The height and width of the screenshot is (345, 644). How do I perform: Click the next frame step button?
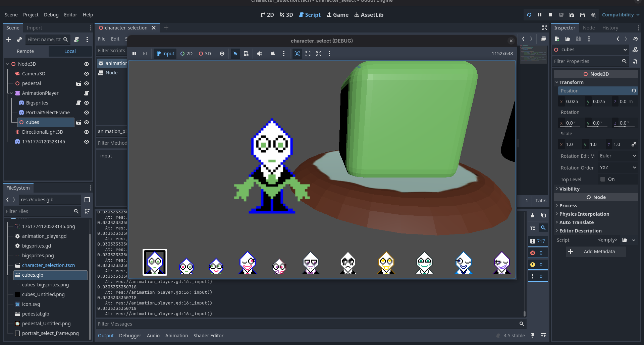coord(145,54)
